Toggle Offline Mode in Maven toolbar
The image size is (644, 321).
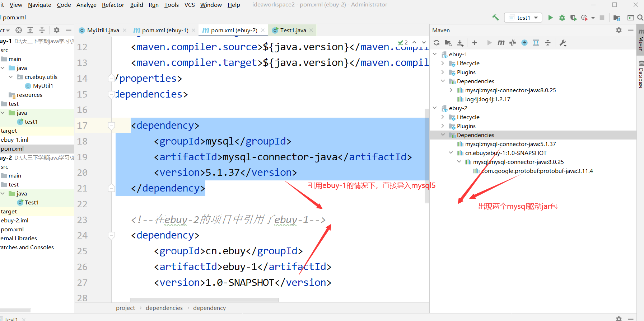click(513, 43)
